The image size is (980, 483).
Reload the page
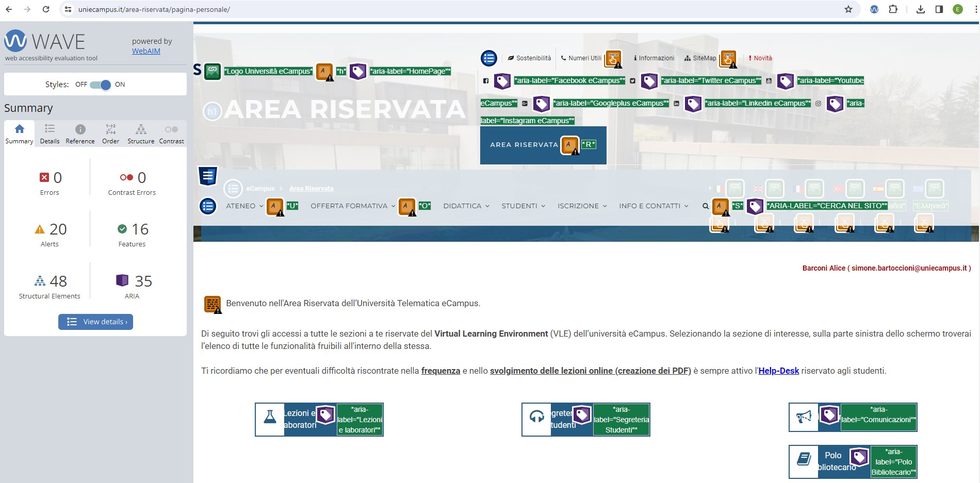point(46,9)
